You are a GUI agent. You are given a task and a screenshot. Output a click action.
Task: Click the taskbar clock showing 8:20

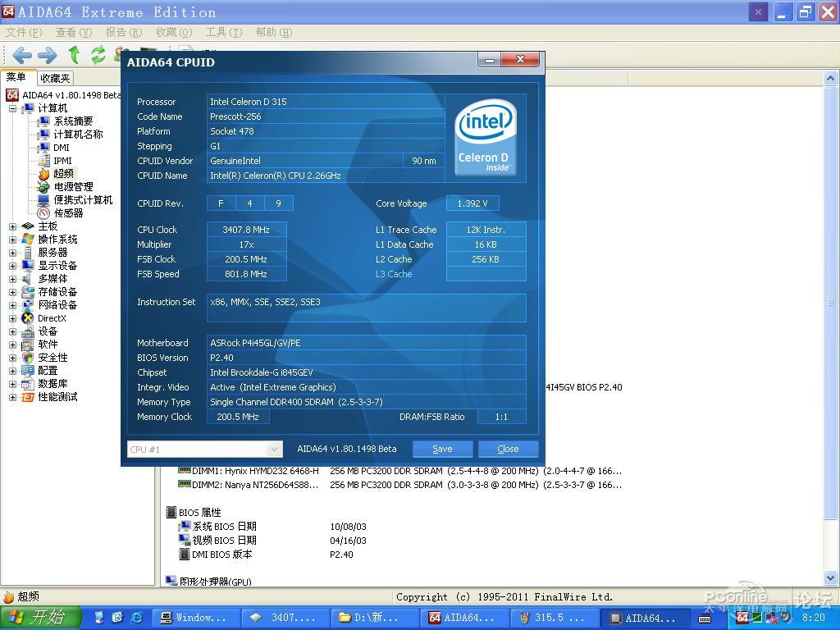[813, 618]
